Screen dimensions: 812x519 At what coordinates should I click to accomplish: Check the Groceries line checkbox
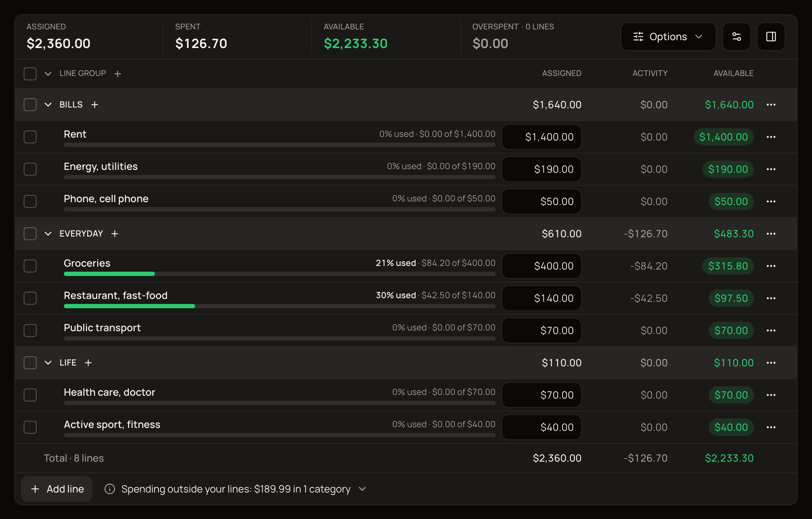pyautogui.click(x=30, y=266)
